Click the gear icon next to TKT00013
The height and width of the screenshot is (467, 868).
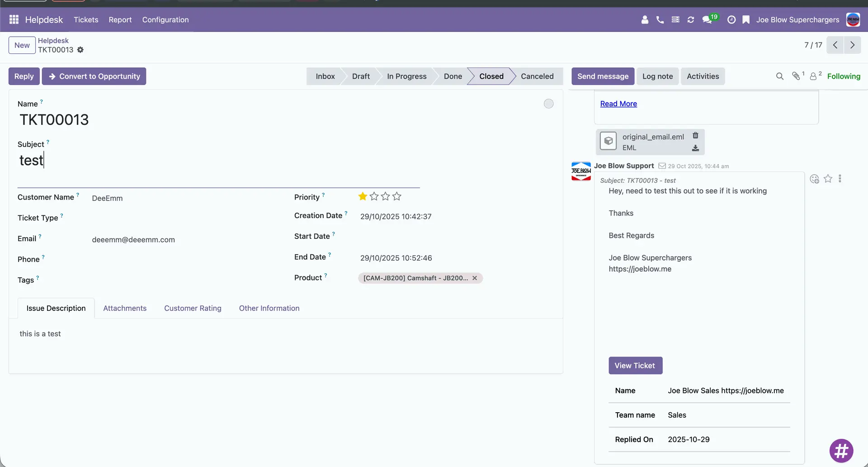pyautogui.click(x=80, y=50)
